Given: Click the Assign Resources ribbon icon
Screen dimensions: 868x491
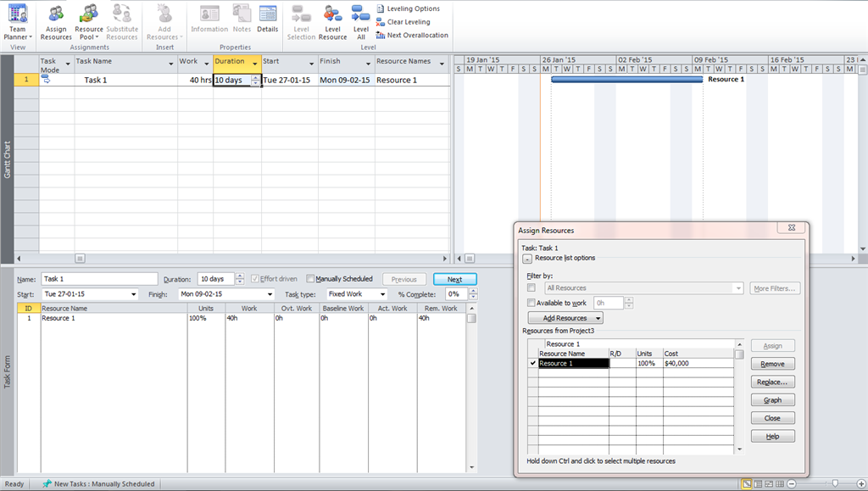Looking at the screenshot, I should click(56, 22).
